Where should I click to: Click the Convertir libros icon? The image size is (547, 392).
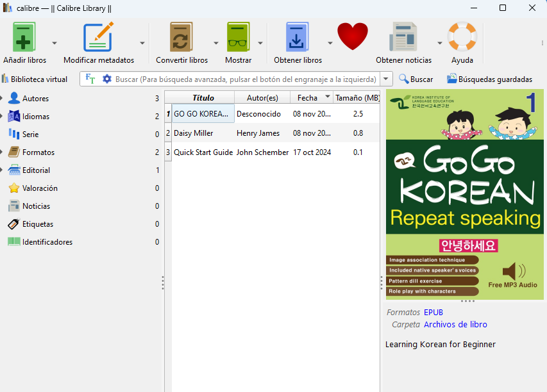click(181, 37)
